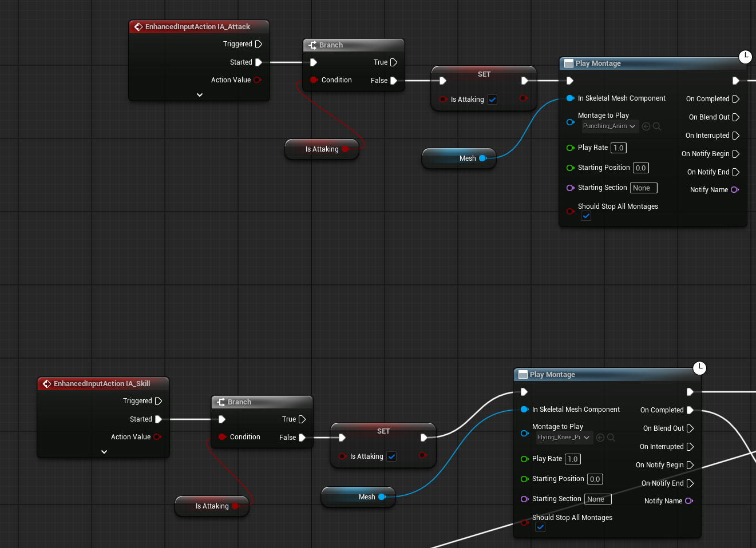Viewport: 756px width, 548px height.
Task: Click On Notify Begin pin of upper Play Montage
Action: coord(736,154)
